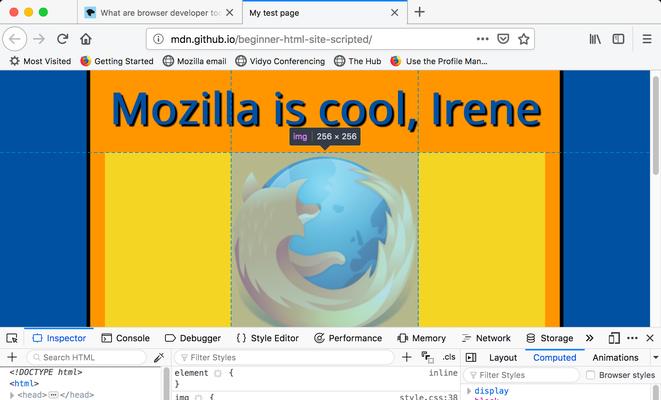This screenshot has height=400, width=661.
Task: Enable the Browser styles checkbox
Action: tap(591, 375)
